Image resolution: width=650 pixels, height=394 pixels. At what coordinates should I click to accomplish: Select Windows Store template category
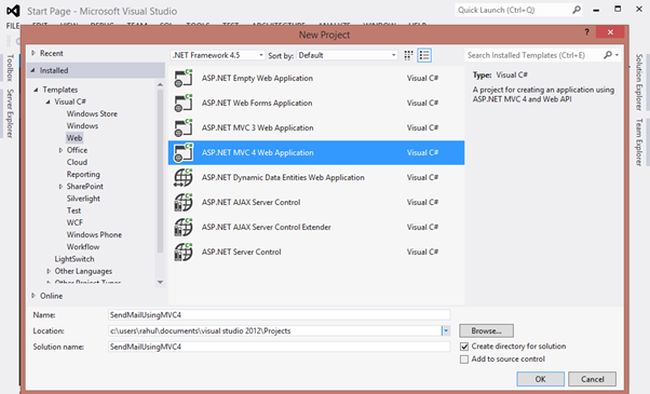[x=92, y=114]
